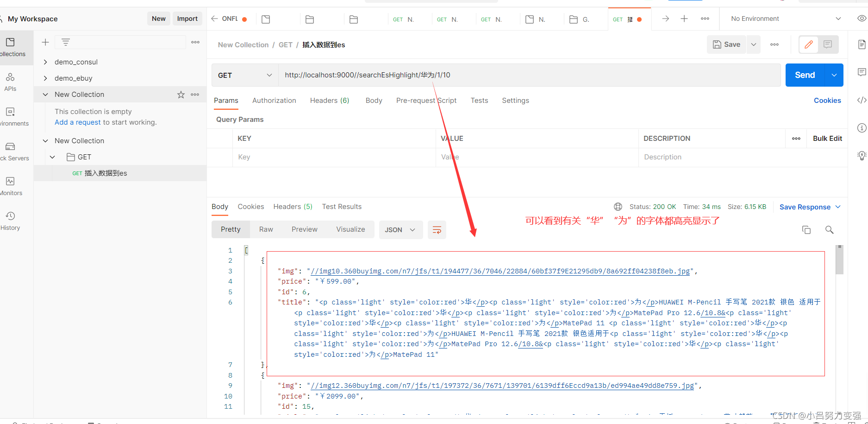The height and width of the screenshot is (424, 868).
Task: Open the tab bar three-dot options menu
Action: point(705,19)
